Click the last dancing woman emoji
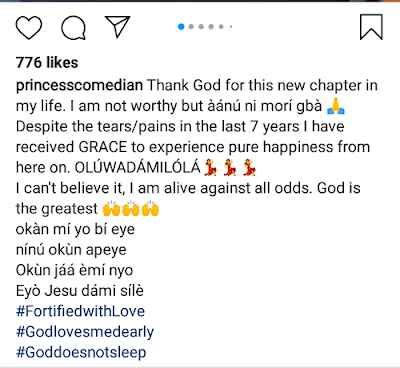The image size is (400, 368). (249, 168)
